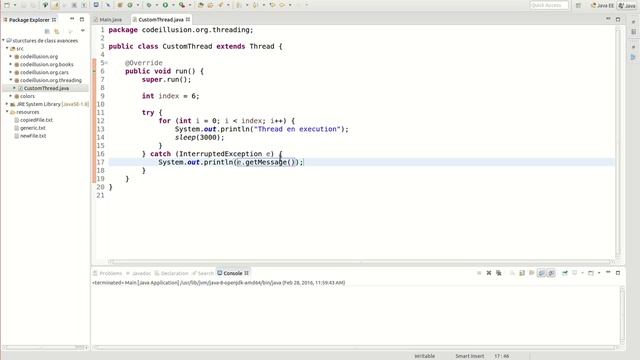
Task: Switch to the Search tab
Action: [203, 273]
